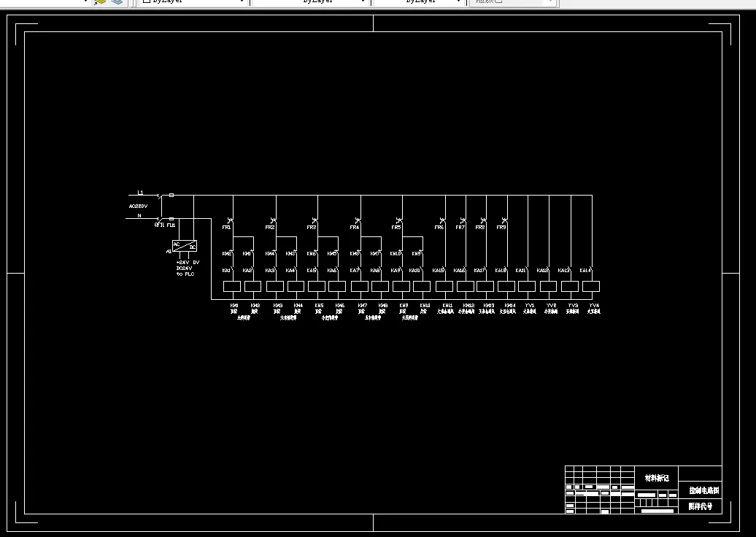Image resolution: width=756 pixels, height=537 pixels.
Task: Select the KA2 contact label
Action: click(x=247, y=271)
